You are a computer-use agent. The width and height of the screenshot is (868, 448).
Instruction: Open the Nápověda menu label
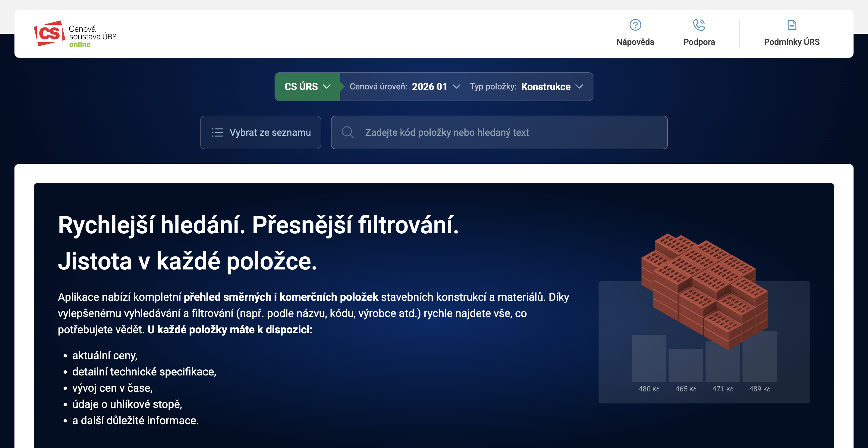click(635, 42)
